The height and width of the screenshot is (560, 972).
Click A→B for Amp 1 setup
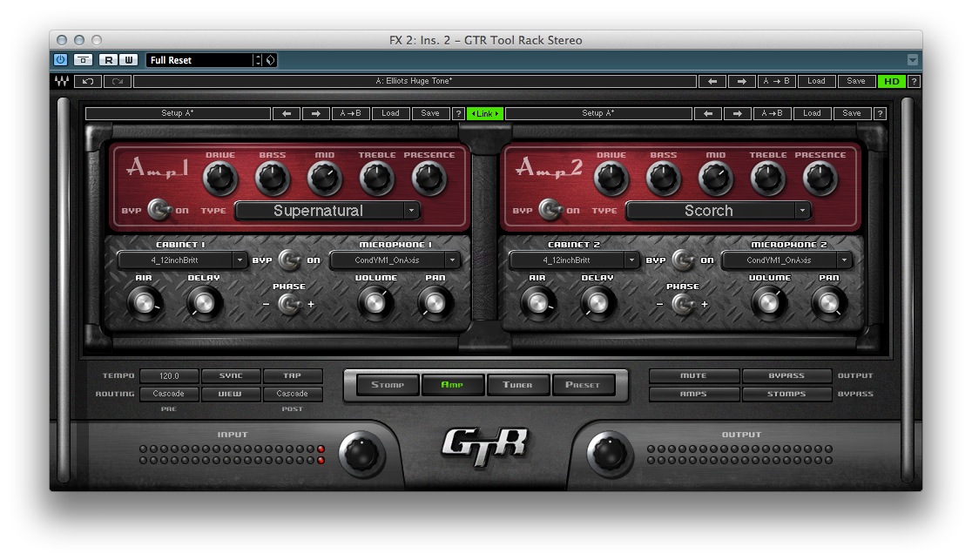(x=351, y=113)
